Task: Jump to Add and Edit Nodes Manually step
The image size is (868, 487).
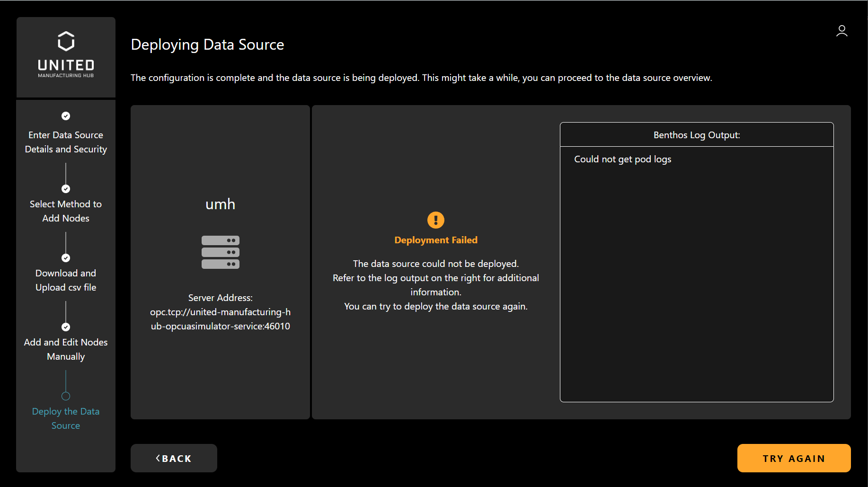Action: coord(66,349)
